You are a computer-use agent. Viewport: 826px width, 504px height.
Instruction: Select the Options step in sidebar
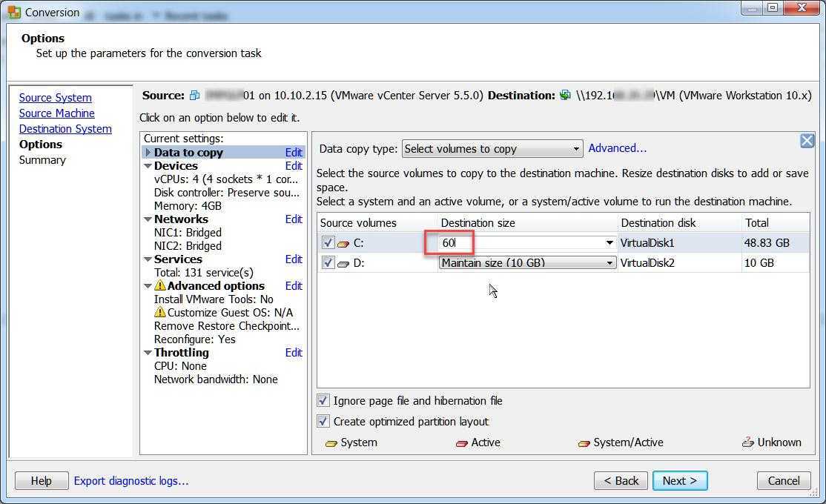click(x=41, y=145)
